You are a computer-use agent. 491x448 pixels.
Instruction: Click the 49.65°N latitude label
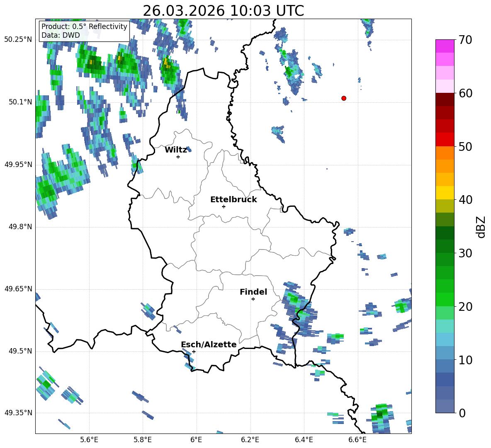pyautogui.click(x=18, y=289)
